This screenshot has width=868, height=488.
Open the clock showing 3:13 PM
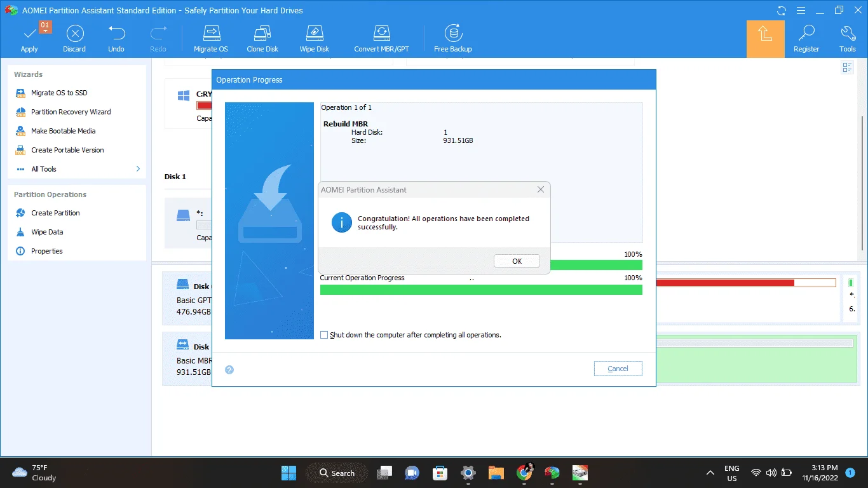tap(819, 473)
